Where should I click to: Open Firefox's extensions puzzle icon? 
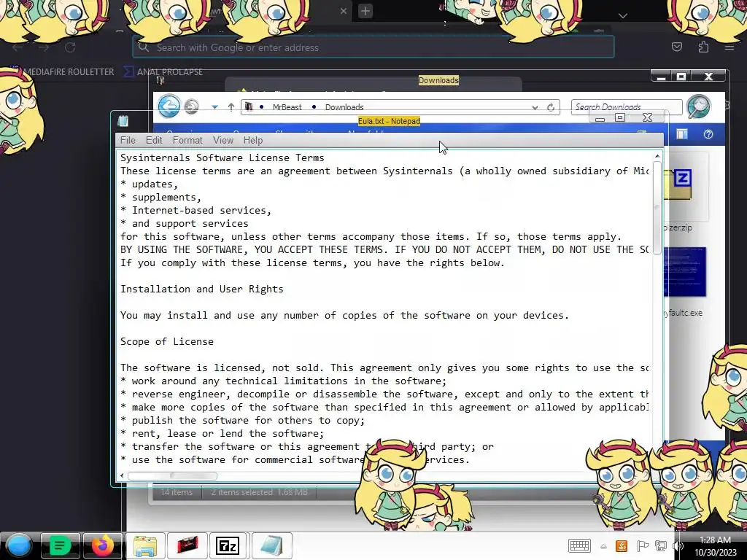tap(703, 47)
